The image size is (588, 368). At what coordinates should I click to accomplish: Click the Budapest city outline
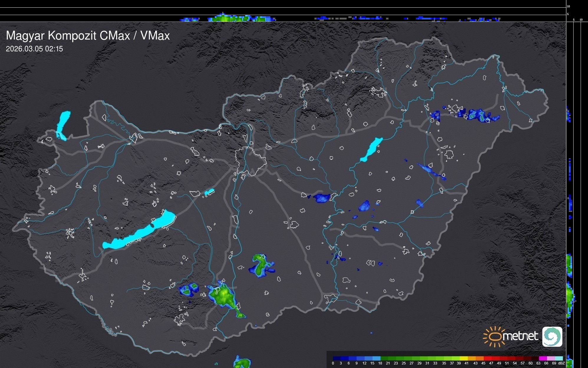[x=251, y=161]
